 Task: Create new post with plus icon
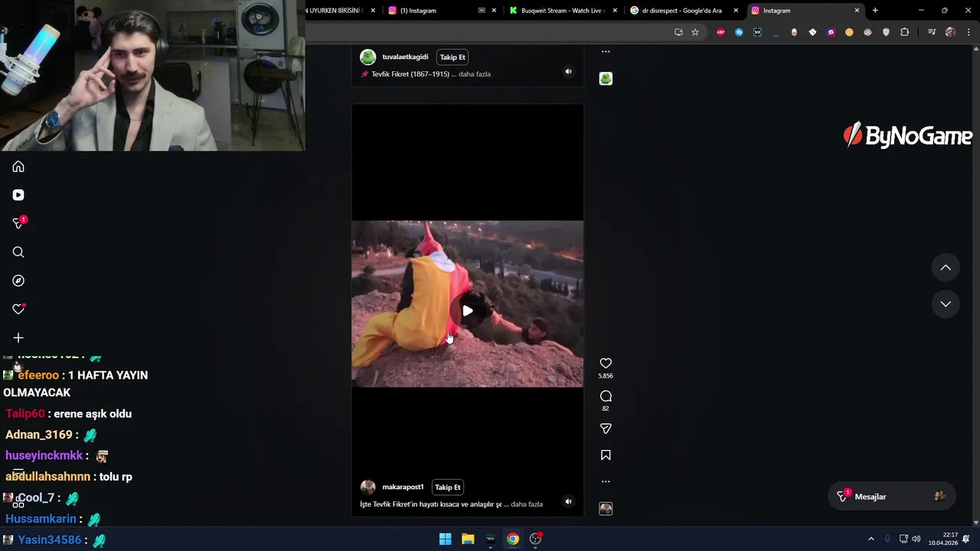[18, 337]
